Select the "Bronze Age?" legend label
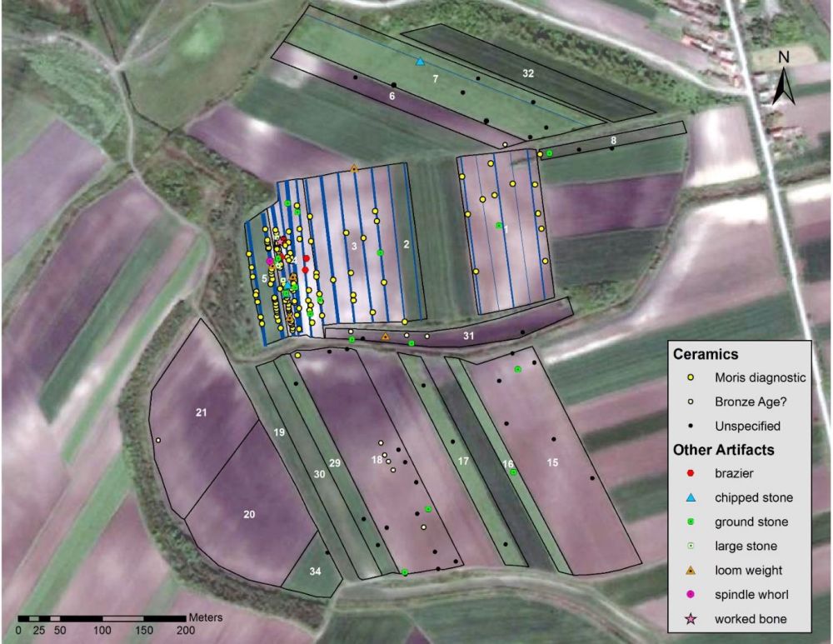 [751, 402]
